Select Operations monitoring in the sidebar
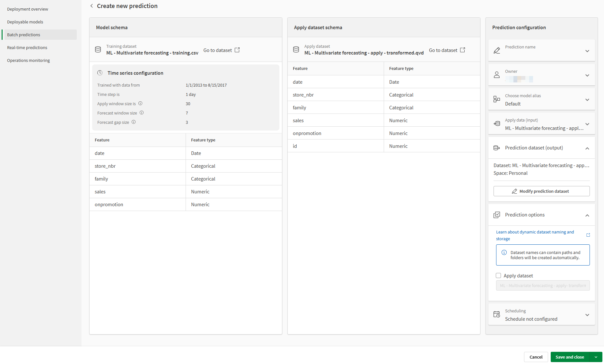The image size is (604, 364). pyautogui.click(x=28, y=60)
